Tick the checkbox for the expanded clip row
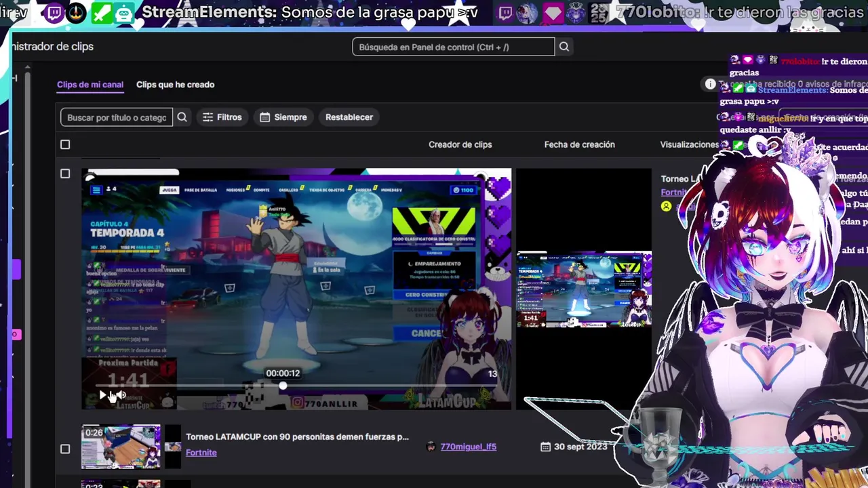 [65, 174]
